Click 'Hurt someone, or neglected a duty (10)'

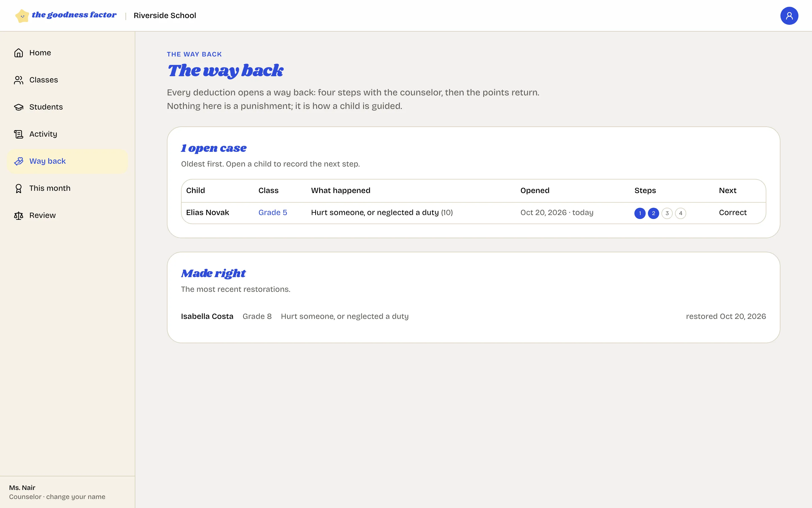[x=382, y=213]
